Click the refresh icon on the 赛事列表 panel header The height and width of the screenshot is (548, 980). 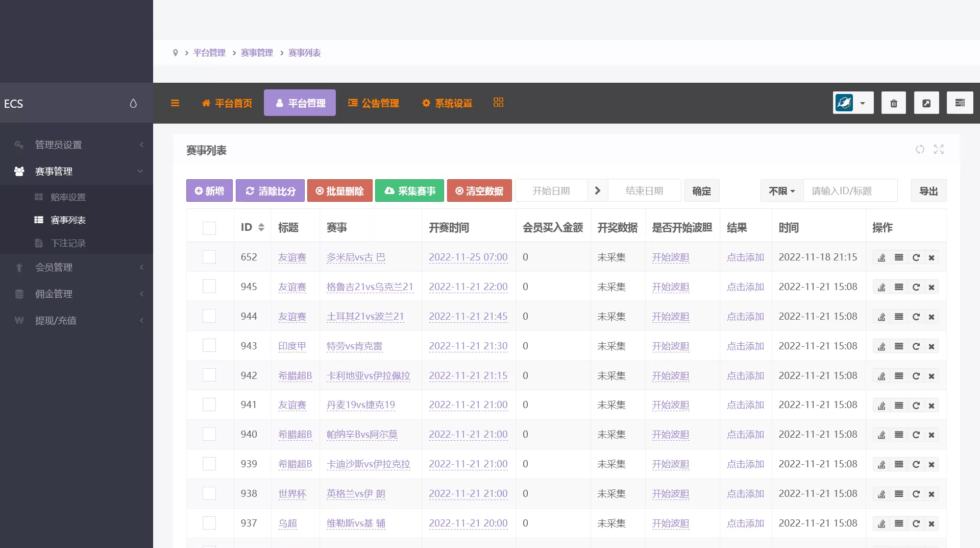(x=920, y=150)
